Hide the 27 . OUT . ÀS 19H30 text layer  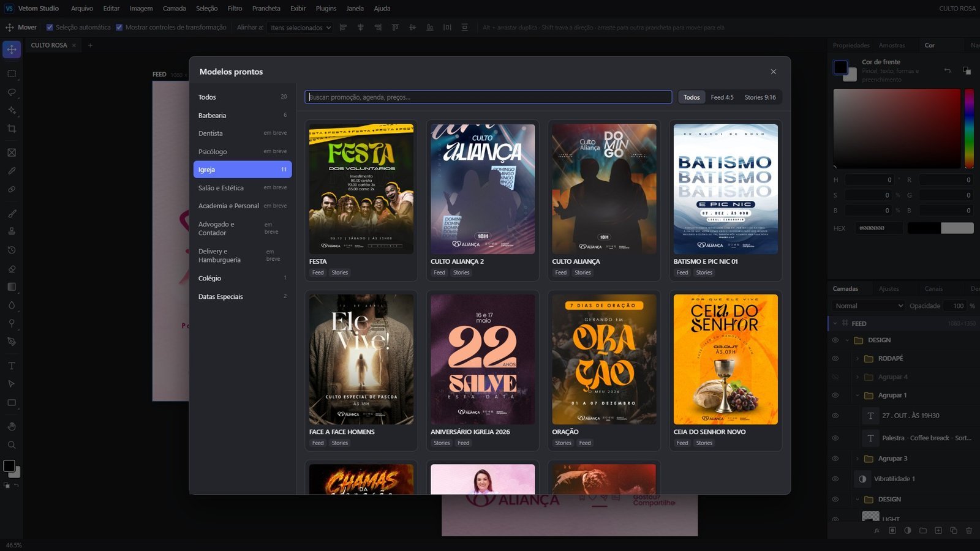pyautogui.click(x=835, y=416)
